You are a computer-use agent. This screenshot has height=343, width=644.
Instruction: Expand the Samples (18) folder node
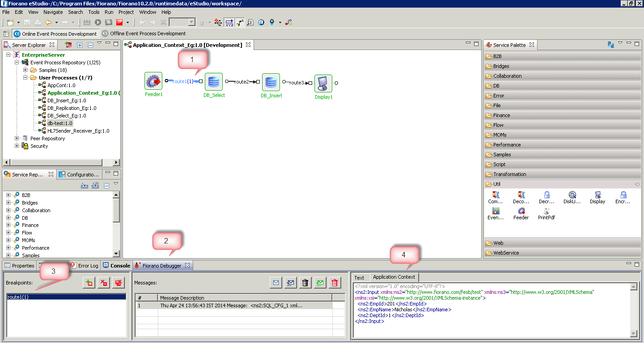click(25, 70)
